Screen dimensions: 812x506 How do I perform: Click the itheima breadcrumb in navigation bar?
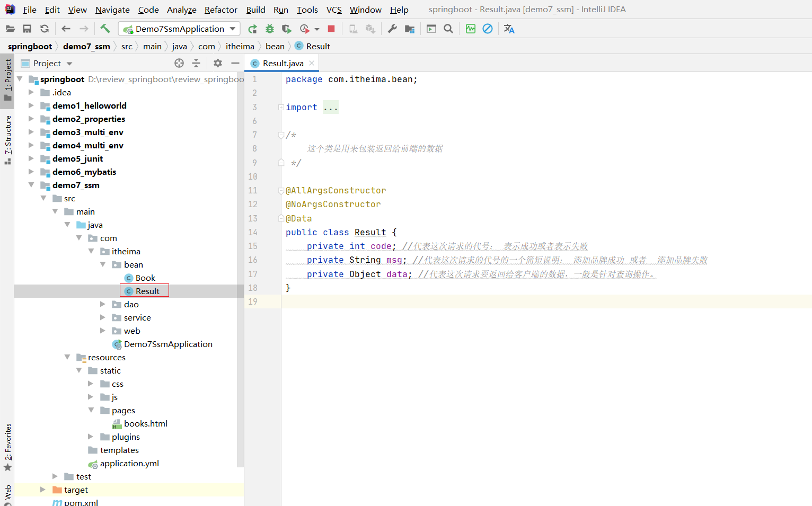(240, 46)
